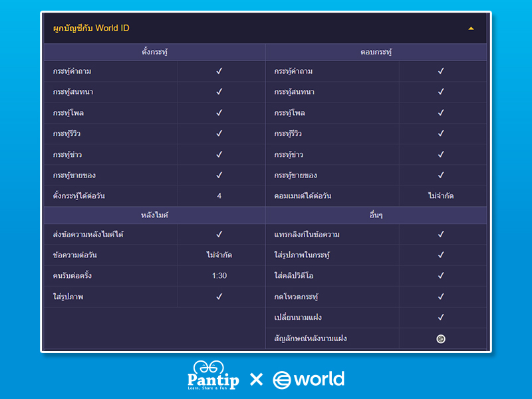
Task: Click checkmark next to กดโหวตกระทู้
Action: (440, 297)
